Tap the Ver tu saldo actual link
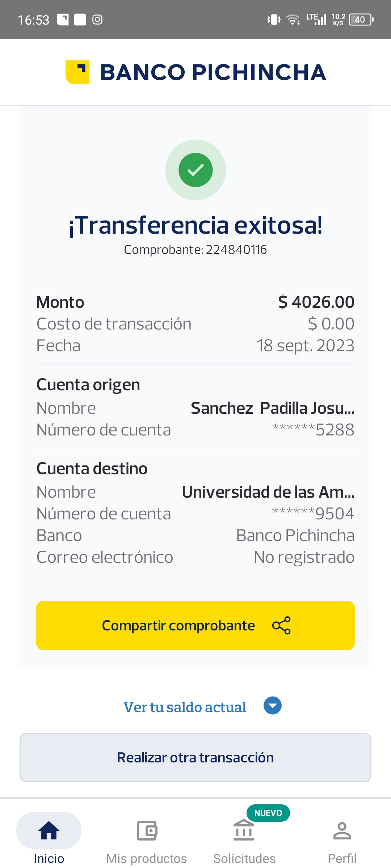Screen dimensions: 391x868 [x=185, y=707]
